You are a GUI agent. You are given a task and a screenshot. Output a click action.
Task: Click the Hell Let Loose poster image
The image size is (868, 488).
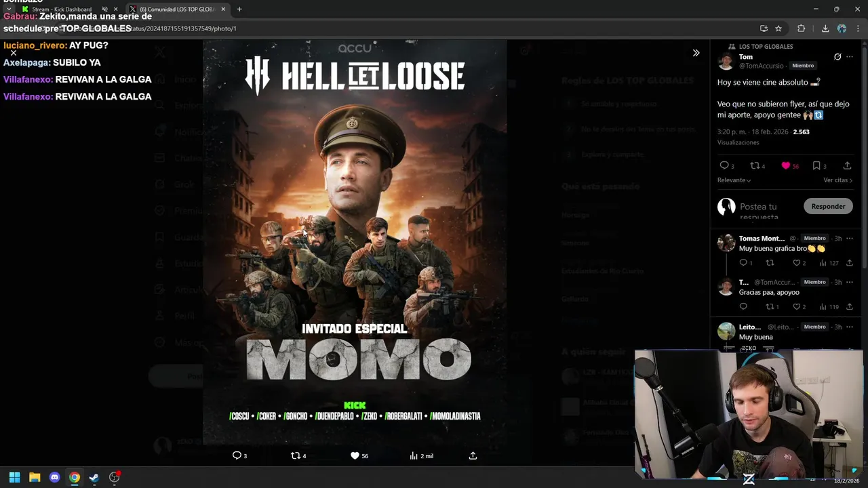pos(355,241)
